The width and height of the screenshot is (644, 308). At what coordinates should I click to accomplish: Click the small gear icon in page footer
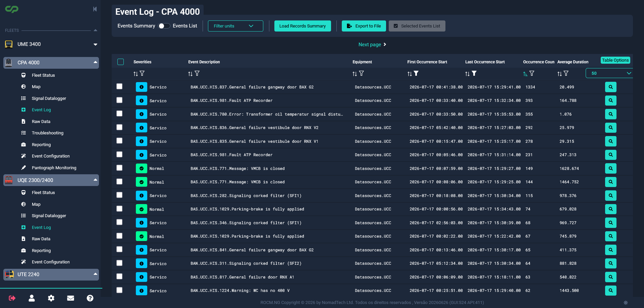tap(626, 302)
